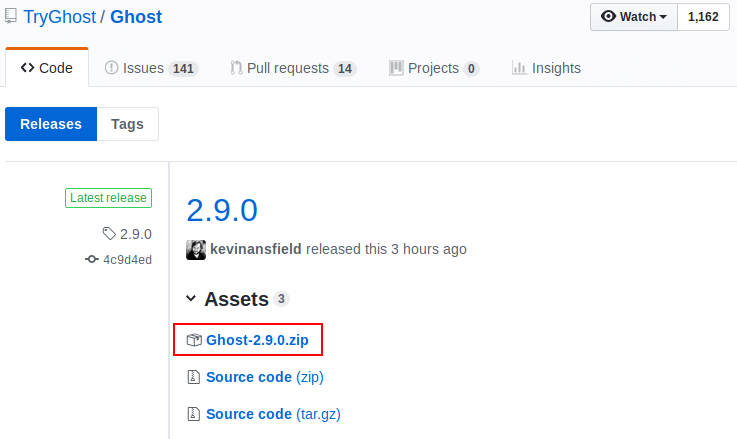Download Source code (zip)
The height and width of the screenshot is (439, 737).
tap(265, 377)
